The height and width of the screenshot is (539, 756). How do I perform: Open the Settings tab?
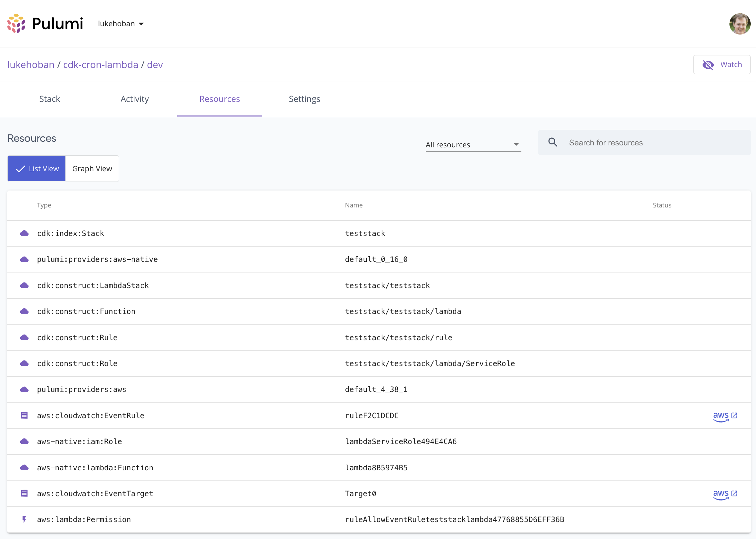304,99
